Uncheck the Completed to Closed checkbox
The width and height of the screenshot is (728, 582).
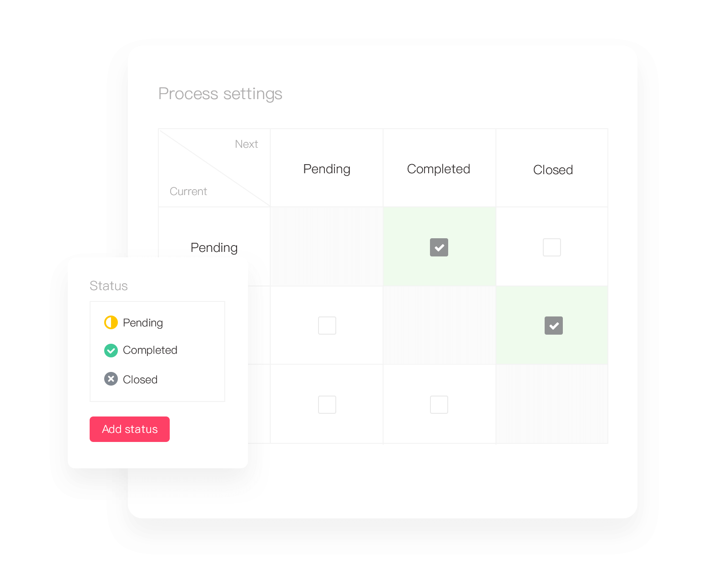pyautogui.click(x=554, y=326)
